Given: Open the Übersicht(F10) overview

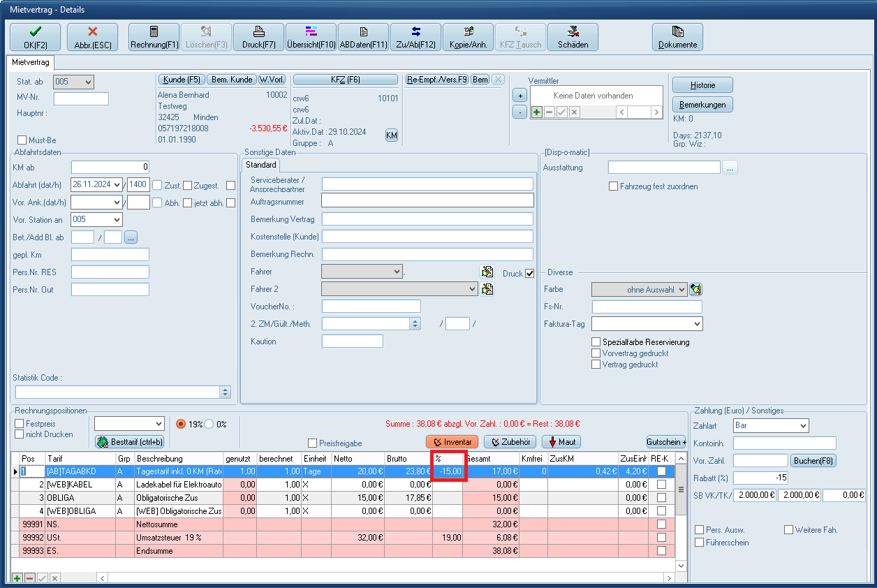Looking at the screenshot, I should pos(311,37).
